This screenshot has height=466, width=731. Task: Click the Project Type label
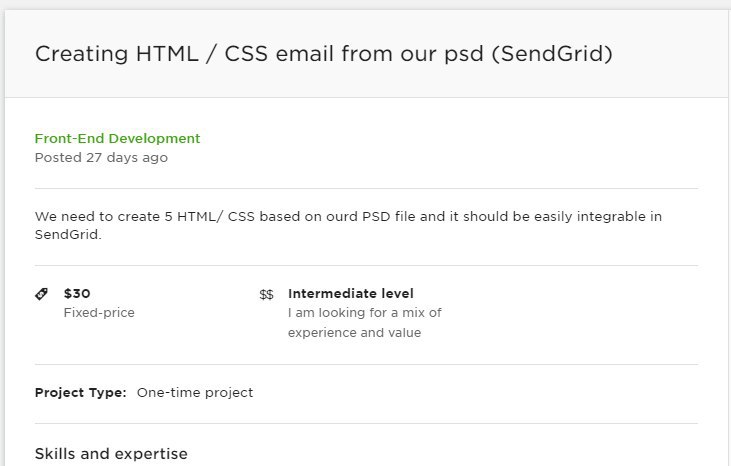pyautogui.click(x=81, y=393)
